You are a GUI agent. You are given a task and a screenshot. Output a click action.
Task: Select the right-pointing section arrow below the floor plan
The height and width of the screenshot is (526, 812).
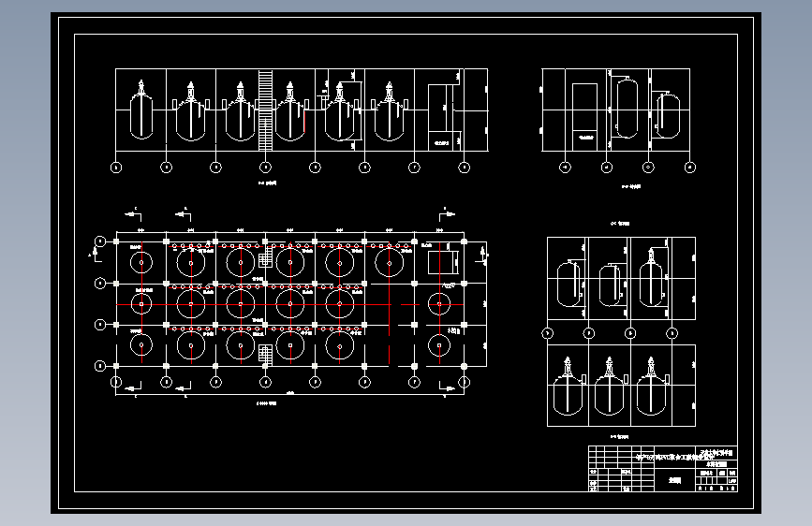coord(449,387)
